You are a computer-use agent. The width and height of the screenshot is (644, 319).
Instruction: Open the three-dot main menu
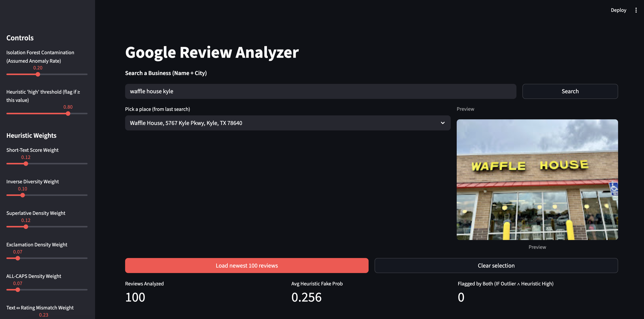[x=636, y=10]
